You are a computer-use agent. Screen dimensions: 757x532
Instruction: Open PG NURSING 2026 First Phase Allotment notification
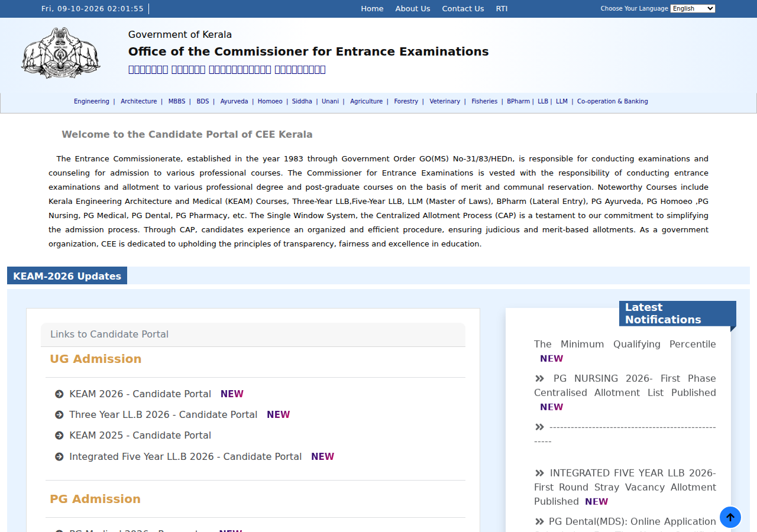click(x=625, y=385)
